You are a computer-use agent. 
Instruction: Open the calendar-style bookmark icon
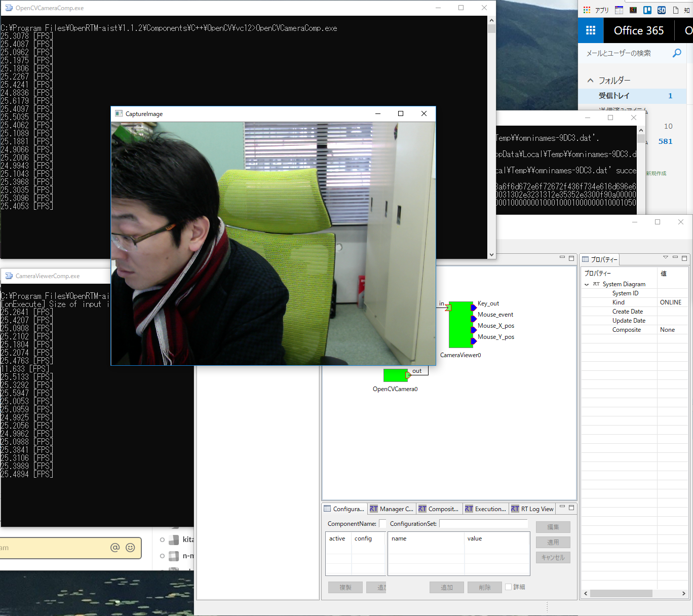coord(619,10)
